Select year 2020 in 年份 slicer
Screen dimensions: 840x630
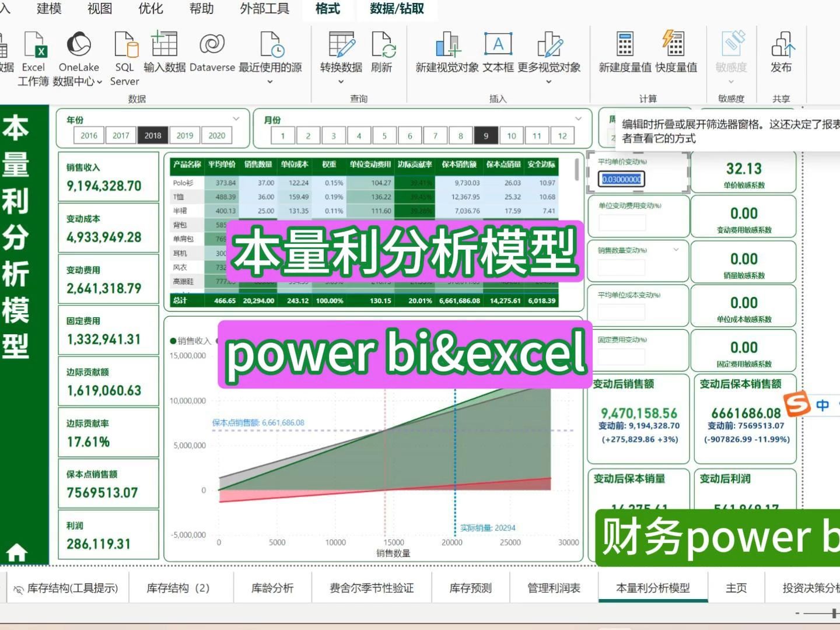click(217, 135)
